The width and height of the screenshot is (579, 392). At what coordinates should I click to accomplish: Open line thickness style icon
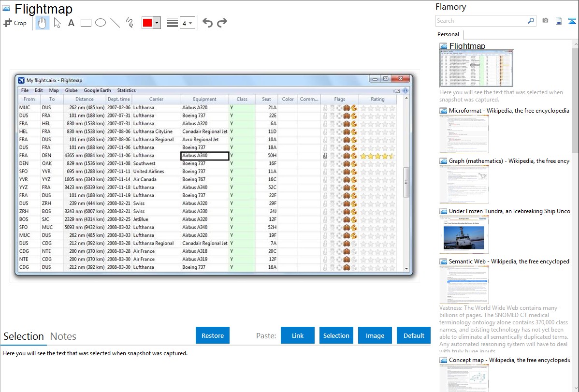[x=172, y=23]
